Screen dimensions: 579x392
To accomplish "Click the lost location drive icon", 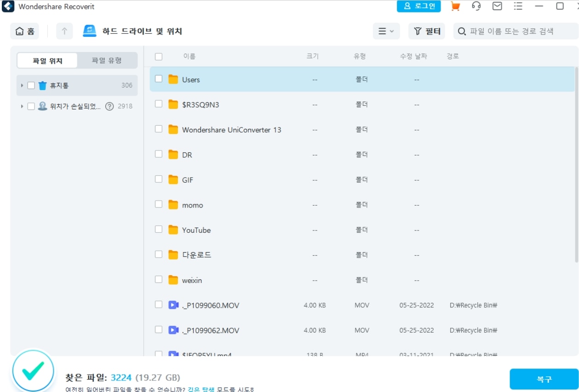I will click(43, 106).
